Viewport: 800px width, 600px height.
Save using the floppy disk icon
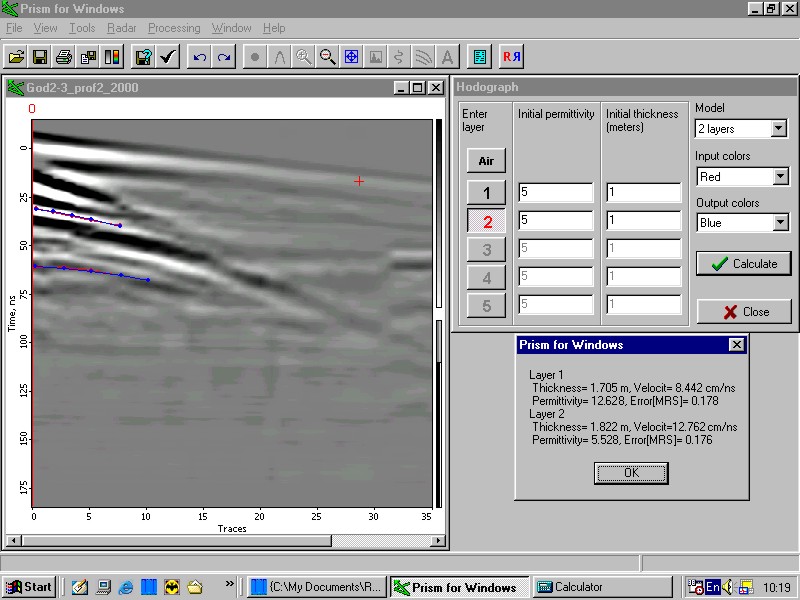(40, 57)
